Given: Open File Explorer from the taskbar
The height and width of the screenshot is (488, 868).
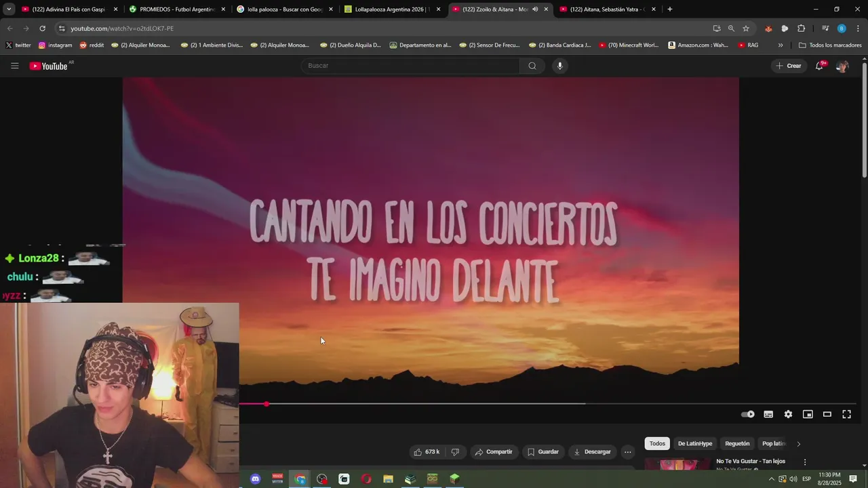Looking at the screenshot, I should click(x=388, y=479).
